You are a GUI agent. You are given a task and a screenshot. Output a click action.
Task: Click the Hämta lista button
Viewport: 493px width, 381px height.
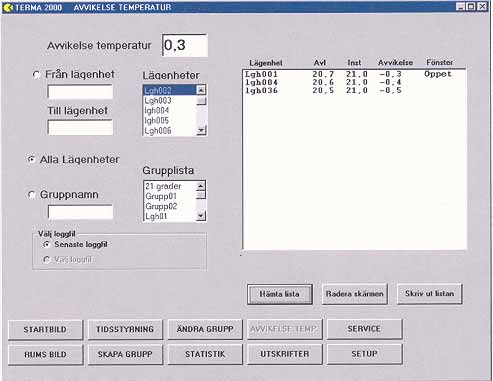(280, 294)
